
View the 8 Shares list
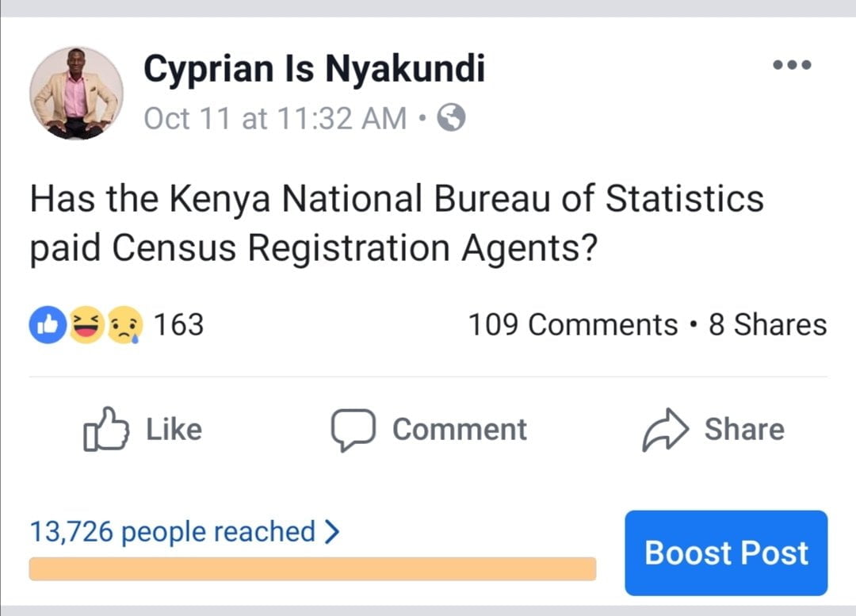point(767,325)
